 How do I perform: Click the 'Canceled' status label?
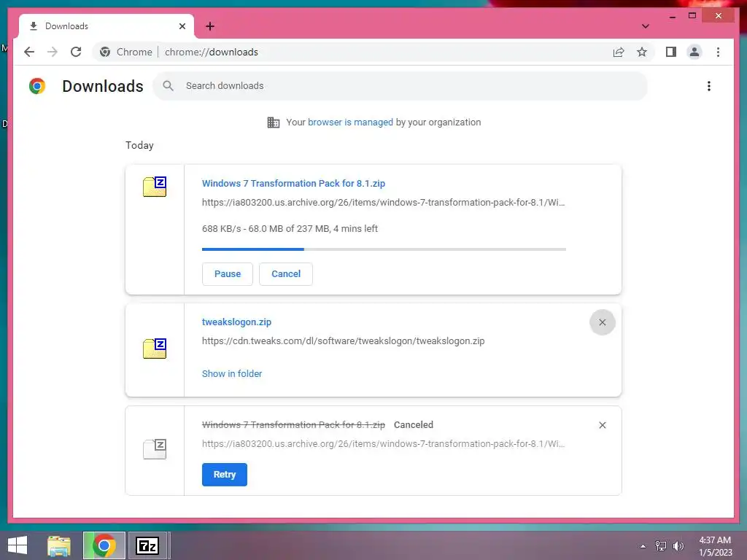click(x=414, y=425)
